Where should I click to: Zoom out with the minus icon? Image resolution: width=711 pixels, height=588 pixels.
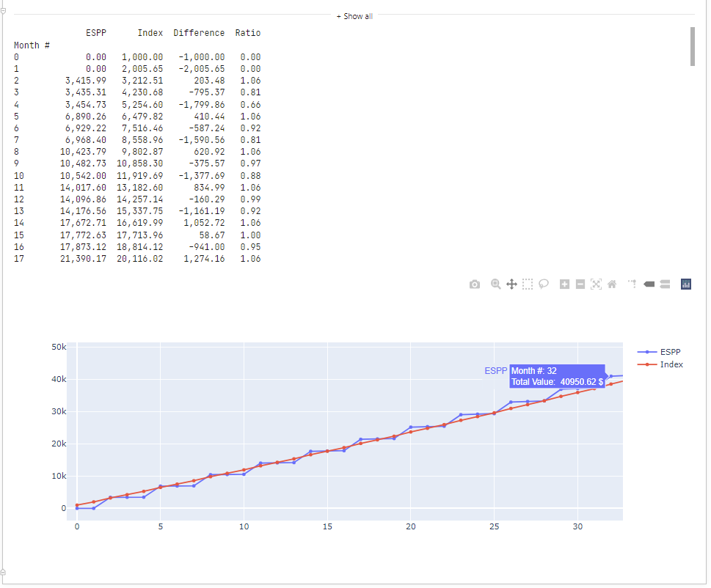(x=580, y=284)
